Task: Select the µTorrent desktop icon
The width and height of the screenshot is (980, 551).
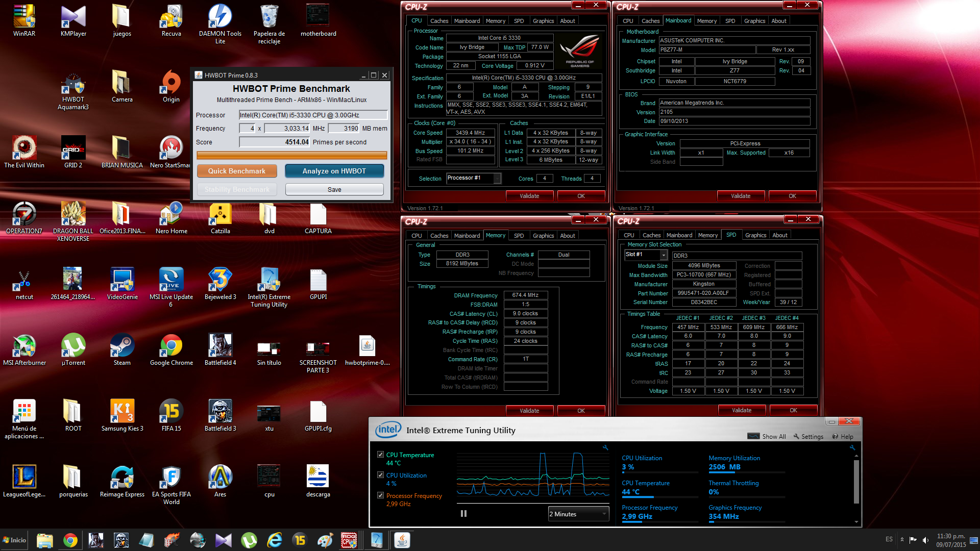Action: [x=73, y=349]
